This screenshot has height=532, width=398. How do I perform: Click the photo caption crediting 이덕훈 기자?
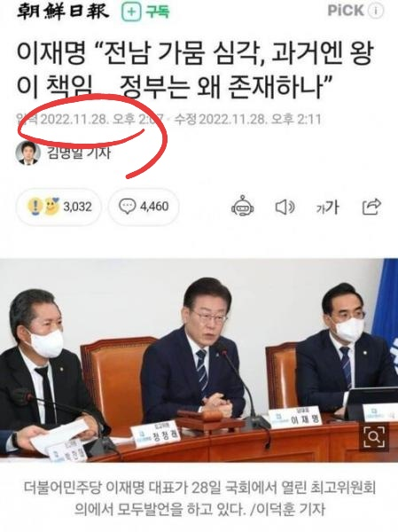pos(199,498)
